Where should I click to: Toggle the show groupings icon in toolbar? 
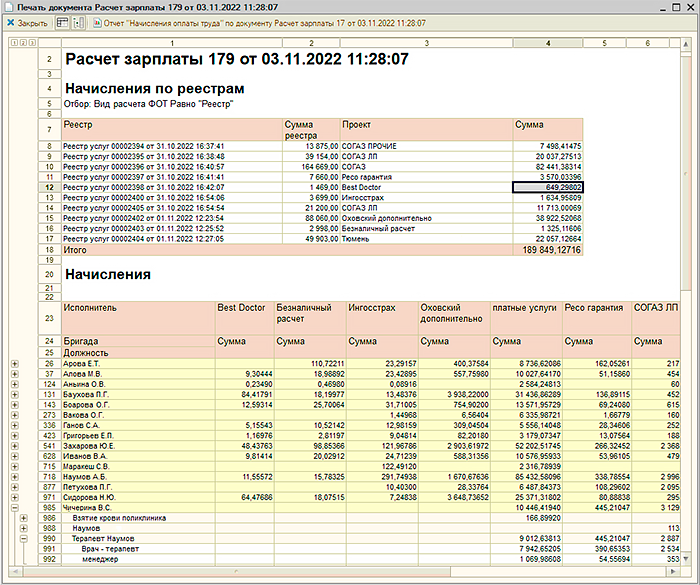tap(79, 22)
